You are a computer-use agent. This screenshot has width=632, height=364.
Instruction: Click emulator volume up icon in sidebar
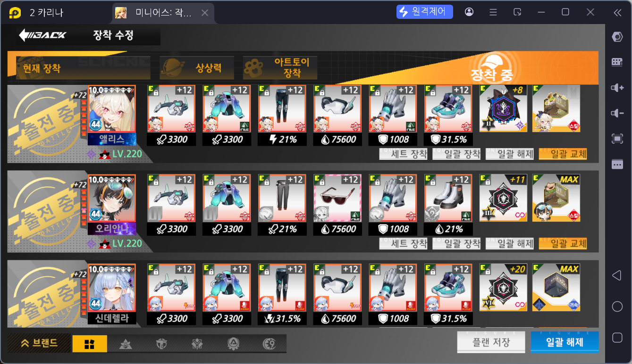pyautogui.click(x=617, y=88)
